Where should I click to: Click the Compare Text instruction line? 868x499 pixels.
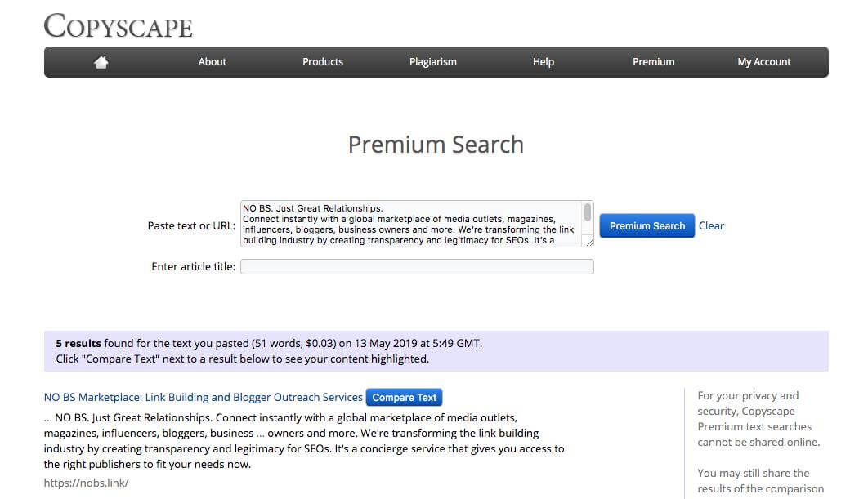pyautogui.click(x=243, y=359)
